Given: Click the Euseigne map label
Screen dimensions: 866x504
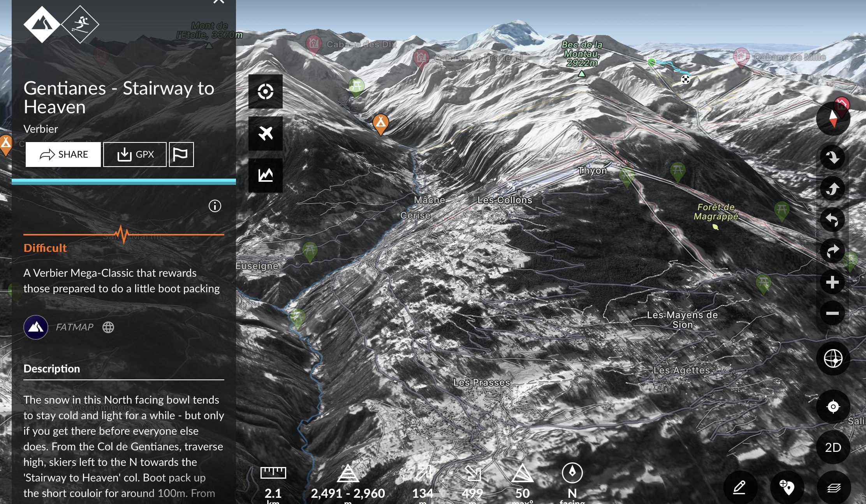Looking at the screenshot, I should tap(257, 266).
